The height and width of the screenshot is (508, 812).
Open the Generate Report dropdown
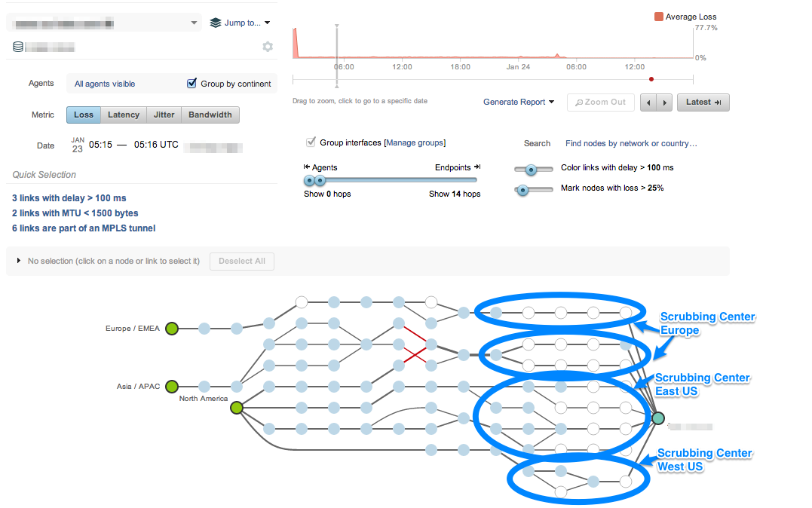(518, 103)
